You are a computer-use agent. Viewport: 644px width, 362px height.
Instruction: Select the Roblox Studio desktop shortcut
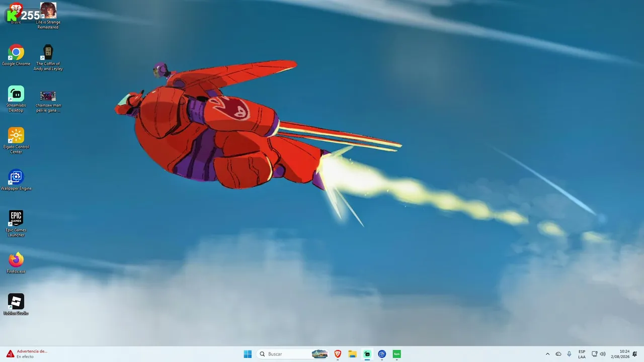[x=16, y=305]
